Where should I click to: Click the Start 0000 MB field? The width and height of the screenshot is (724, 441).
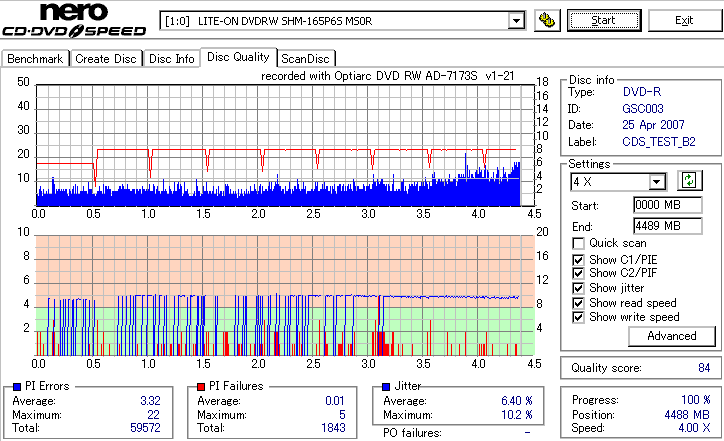668,205
